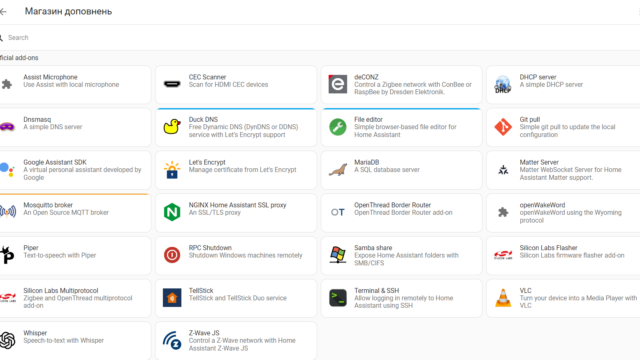Click the Samba share Windows flag icon

click(x=338, y=255)
